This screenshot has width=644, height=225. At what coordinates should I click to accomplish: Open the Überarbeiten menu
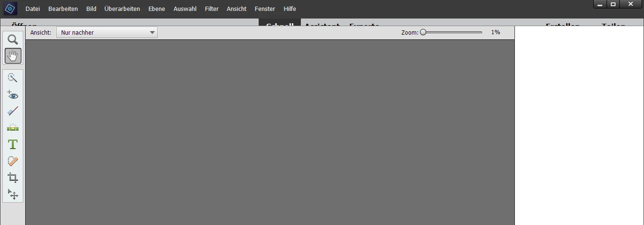[x=122, y=9]
